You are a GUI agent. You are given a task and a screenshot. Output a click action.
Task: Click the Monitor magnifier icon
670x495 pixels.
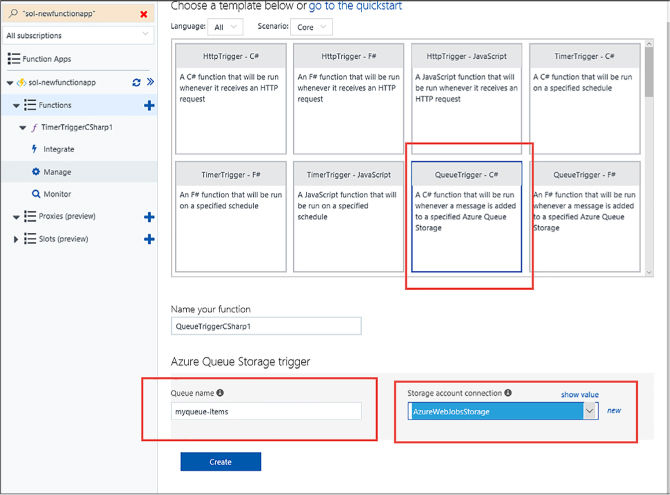click(36, 194)
